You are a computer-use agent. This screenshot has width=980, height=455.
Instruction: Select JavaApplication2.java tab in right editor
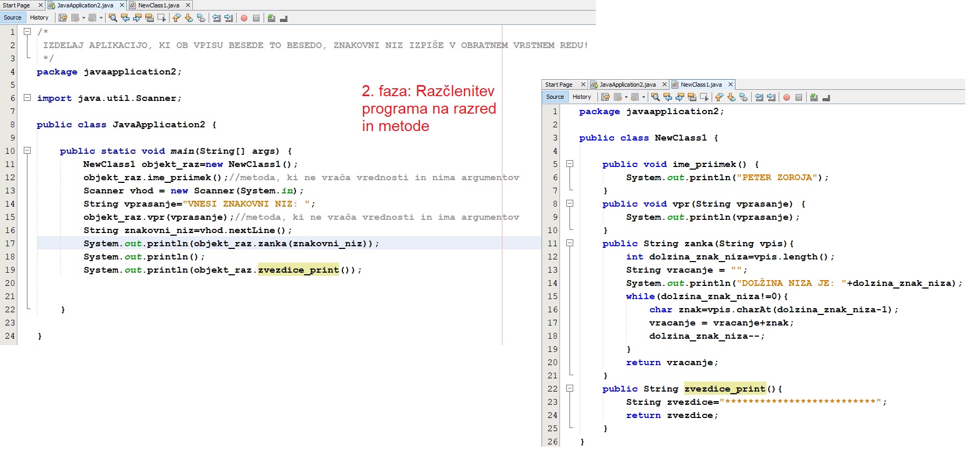628,85
